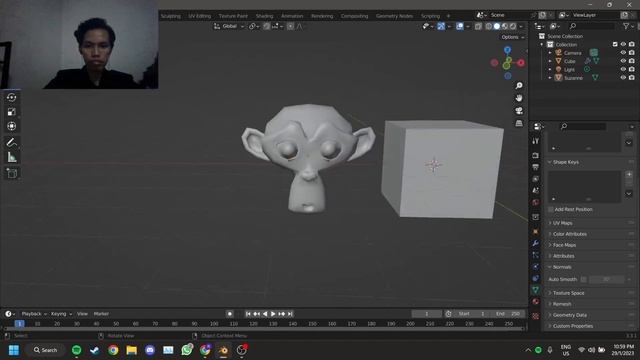
Task: Open the Texture properties tab
Action: click(536, 316)
